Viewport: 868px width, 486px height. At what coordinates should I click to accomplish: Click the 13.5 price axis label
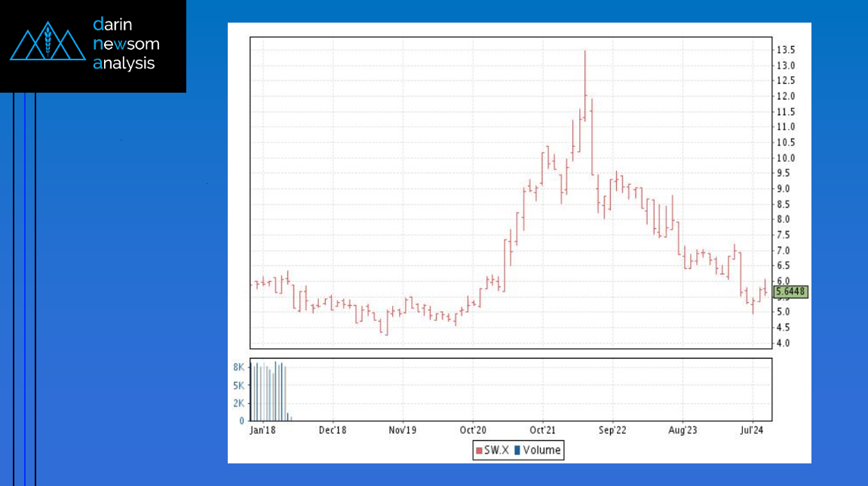[784, 50]
